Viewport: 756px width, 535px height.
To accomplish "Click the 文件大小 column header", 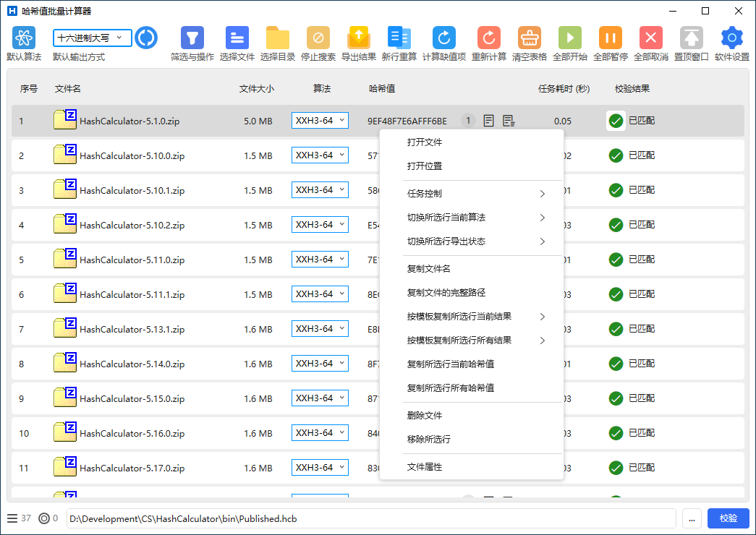I will [x=257, y=89].
